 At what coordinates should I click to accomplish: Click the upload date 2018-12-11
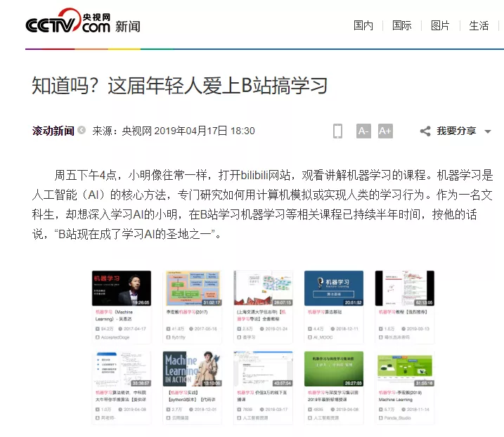pyautogui.click(x=347, y=329)
